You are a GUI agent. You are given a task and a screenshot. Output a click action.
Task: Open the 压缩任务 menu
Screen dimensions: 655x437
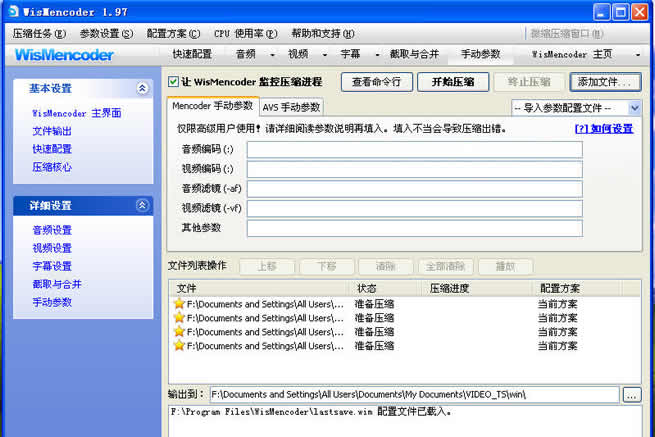(39, 33)
